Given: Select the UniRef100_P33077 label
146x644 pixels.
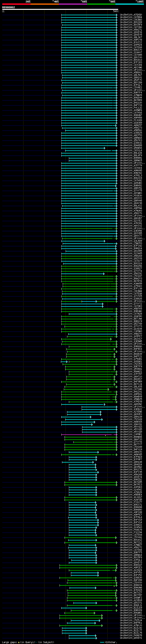Looking at the screenshot, I should coord(131,502).
